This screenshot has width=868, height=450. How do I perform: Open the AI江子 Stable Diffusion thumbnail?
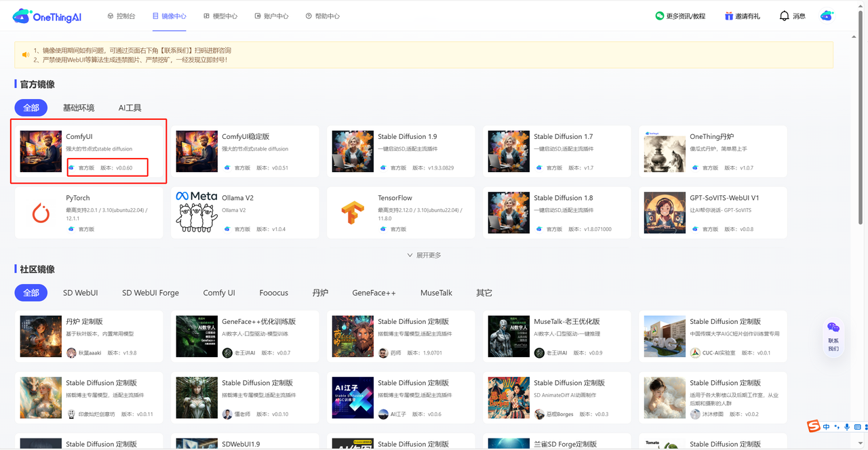tap(353, 398)
